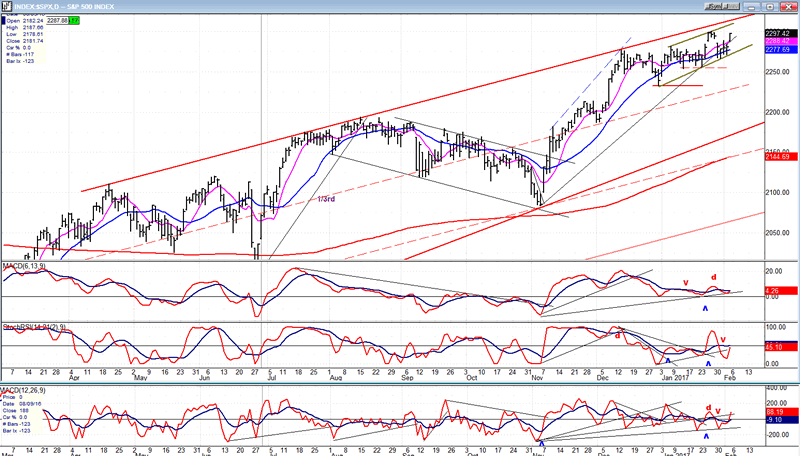Click the 2287.88 value box
The width and height of the screenshot is (800, 456).
[x=57, y=21]
